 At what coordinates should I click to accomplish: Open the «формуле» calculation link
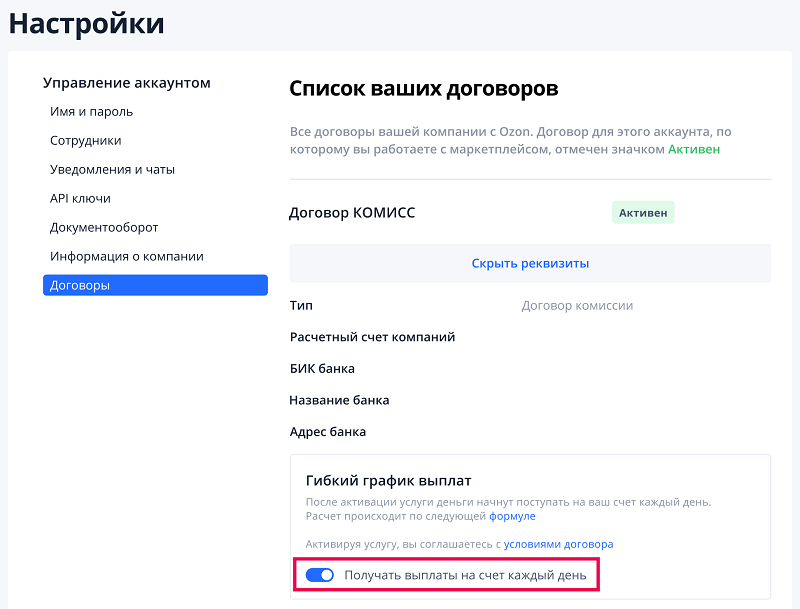(x=512, y=517)
